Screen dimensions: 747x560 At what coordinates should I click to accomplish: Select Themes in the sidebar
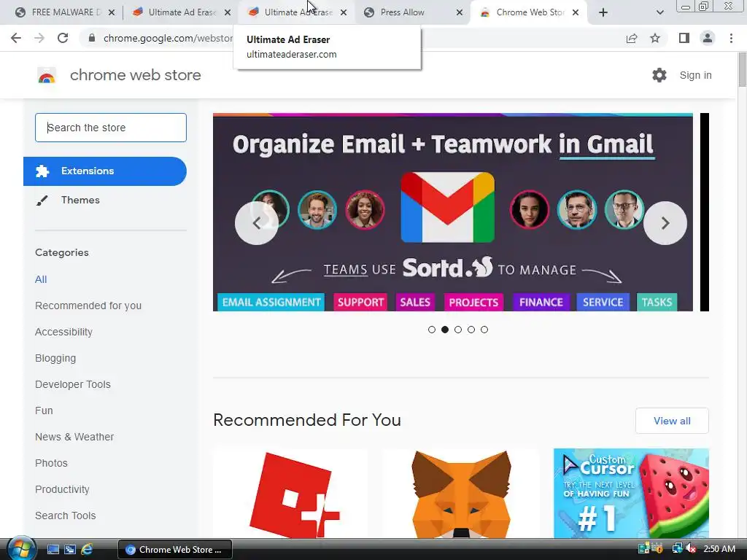[x=80, y=200]
